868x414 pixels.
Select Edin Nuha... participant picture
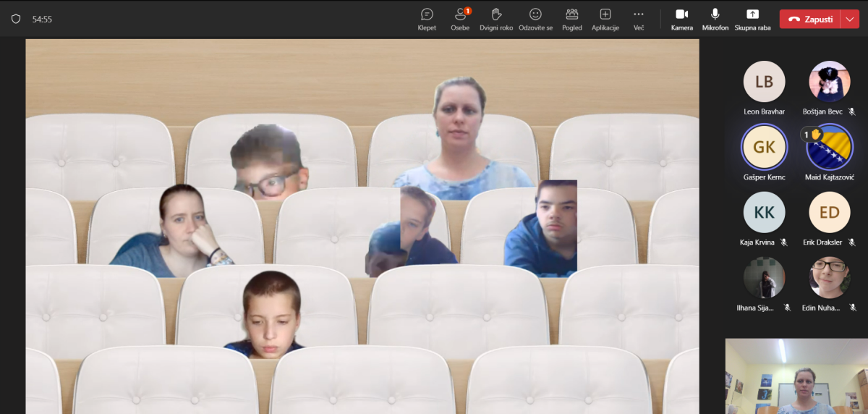click(x=829, y=277)
